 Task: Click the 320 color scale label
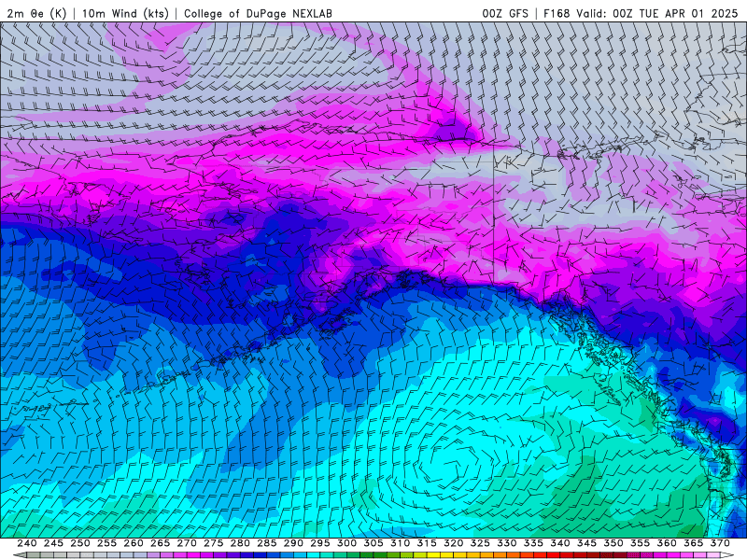tap(454, 543)
